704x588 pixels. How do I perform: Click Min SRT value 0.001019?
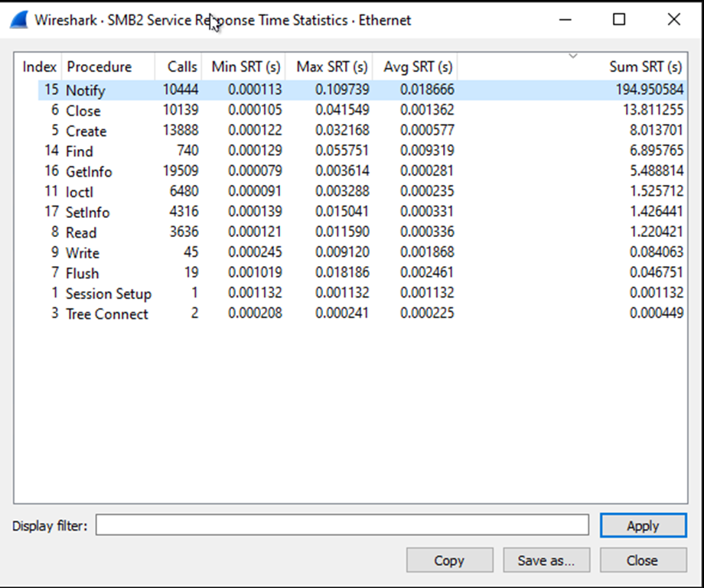point(255,273)
